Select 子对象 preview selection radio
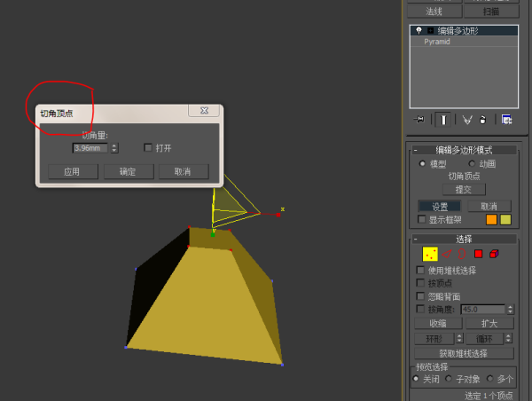532x401 pixels. pyautogui.click(x=449, y=379)
